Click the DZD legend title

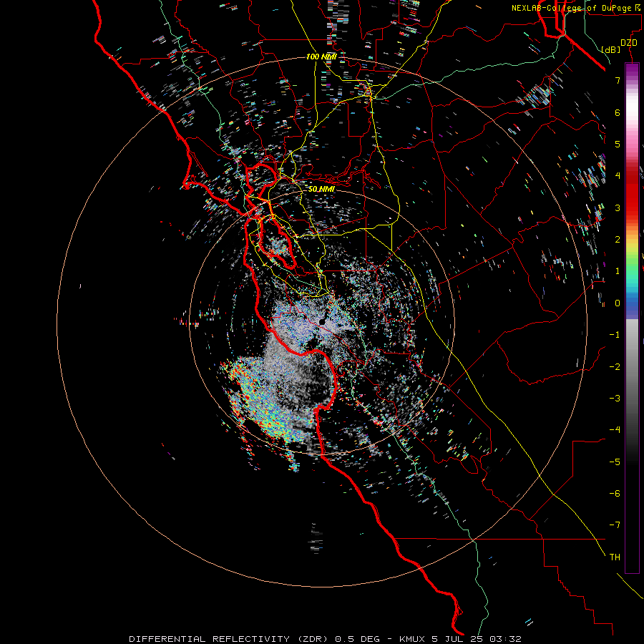pyautogui.click(x=629, y=43)
